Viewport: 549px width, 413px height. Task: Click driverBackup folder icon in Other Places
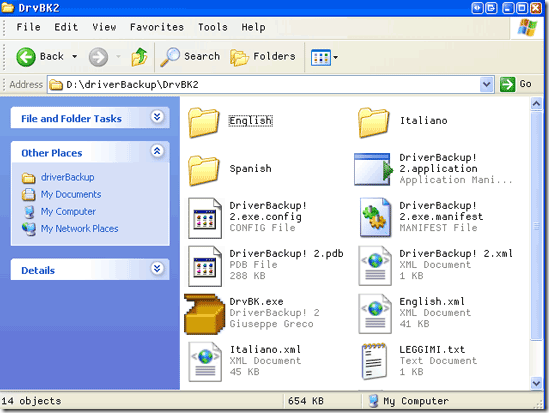[28, 178]
